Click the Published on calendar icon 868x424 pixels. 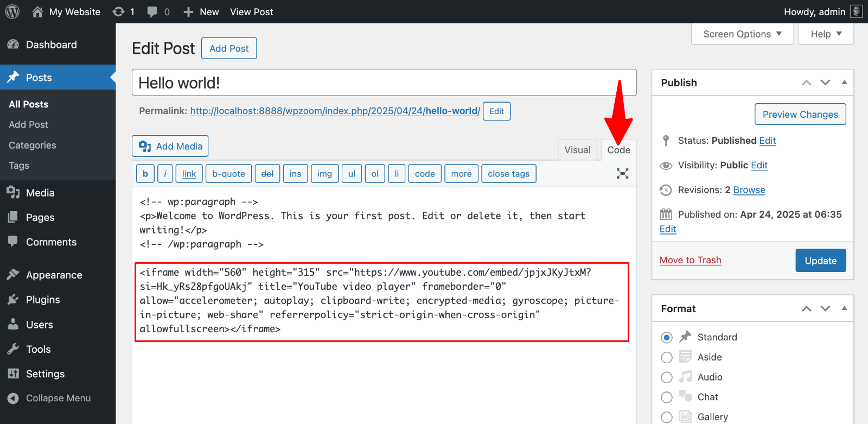click(x=666, y=214)
